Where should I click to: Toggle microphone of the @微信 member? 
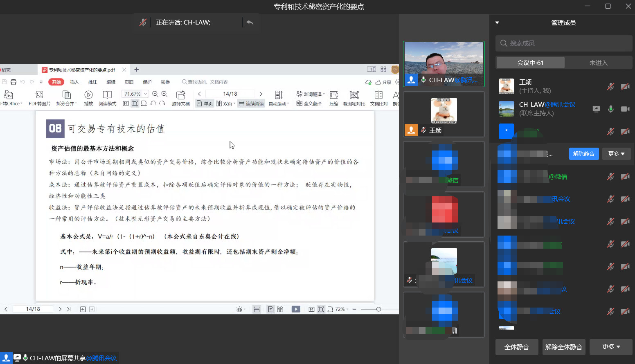click(x=610, y=176)
